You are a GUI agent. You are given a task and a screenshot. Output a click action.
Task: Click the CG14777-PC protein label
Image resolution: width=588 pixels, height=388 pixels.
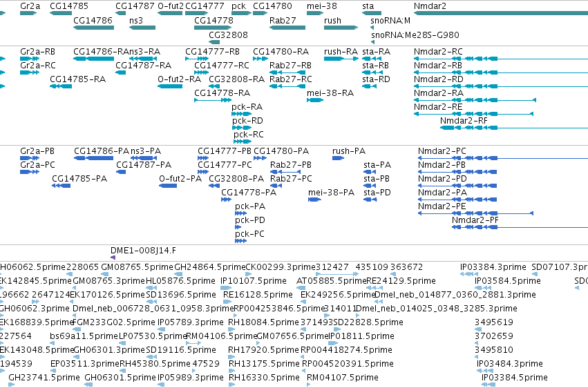click(x=225, y=165)
